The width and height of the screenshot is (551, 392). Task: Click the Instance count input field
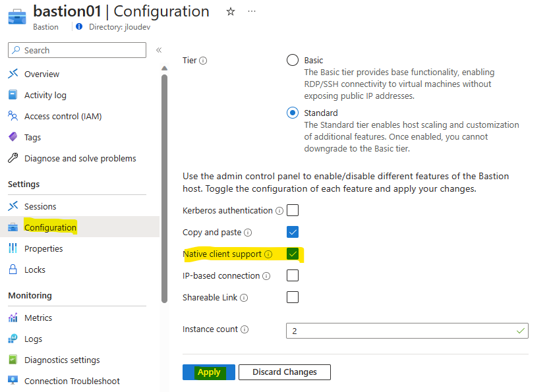tap(407, 331)
